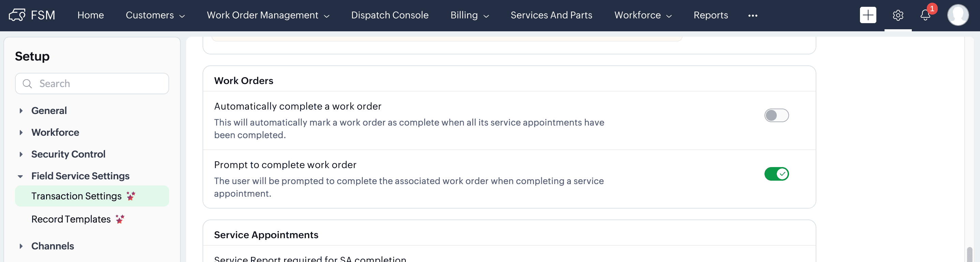
Task: Disable prompt to complete work order
Action: click(x=776, y=174)
